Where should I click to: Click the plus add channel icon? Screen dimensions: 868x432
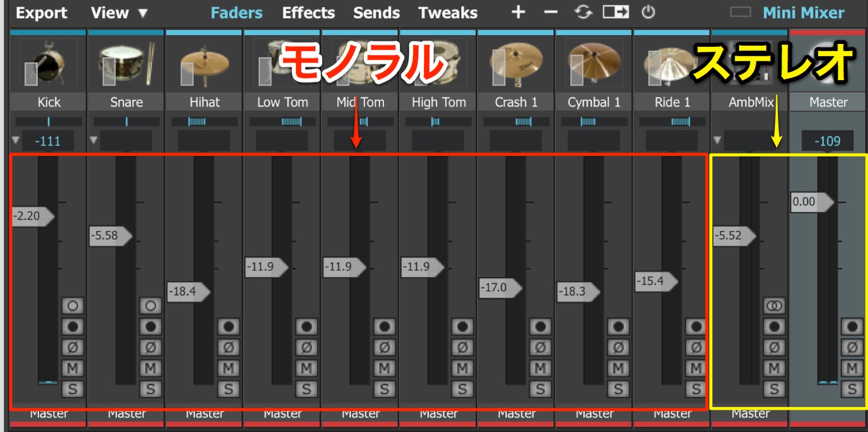click(519, 12)
